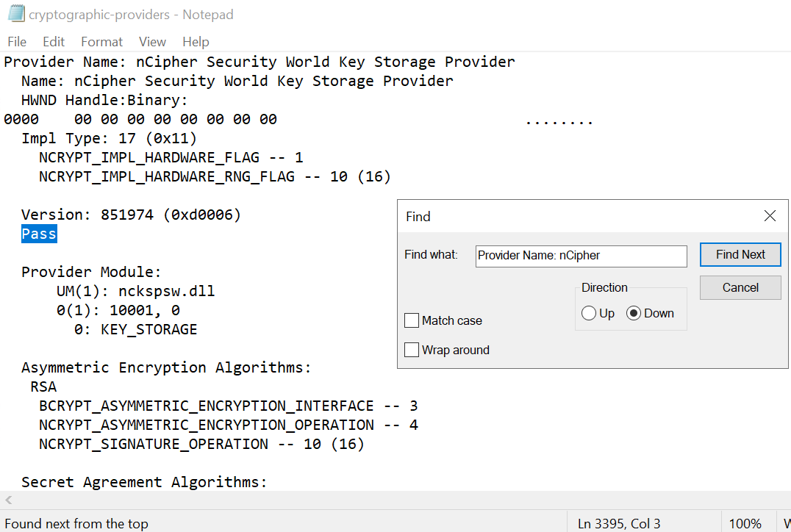Open the Edit menu

coord(54,41)
